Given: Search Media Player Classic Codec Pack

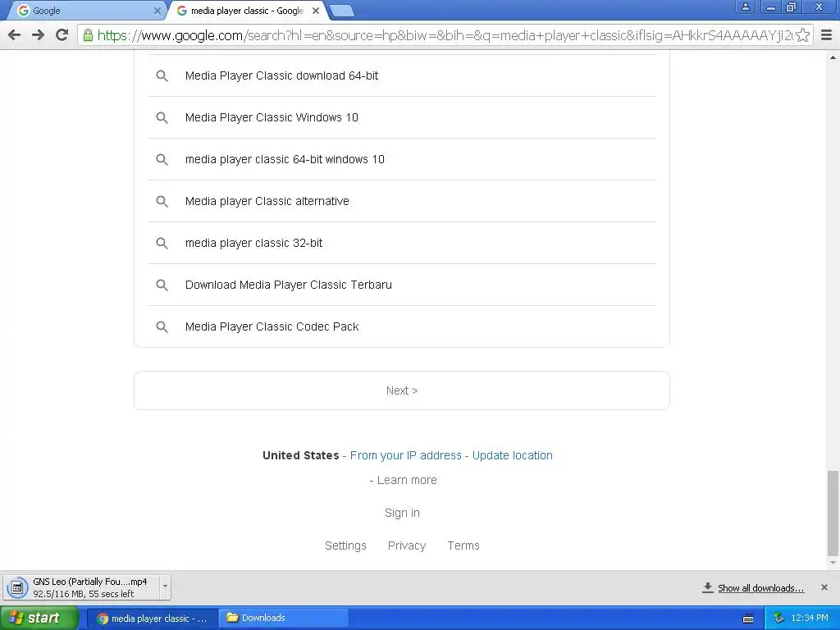Looking at the screenshot, I should coord(402,326).
